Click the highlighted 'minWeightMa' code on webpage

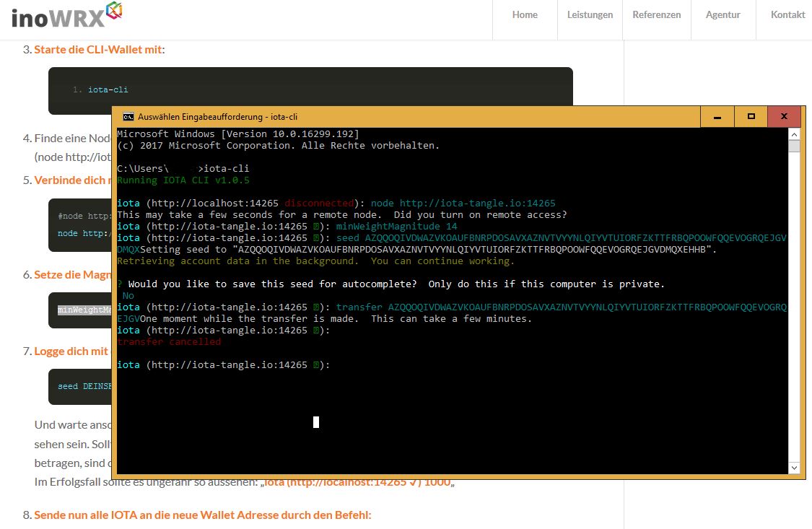point(84,310)
